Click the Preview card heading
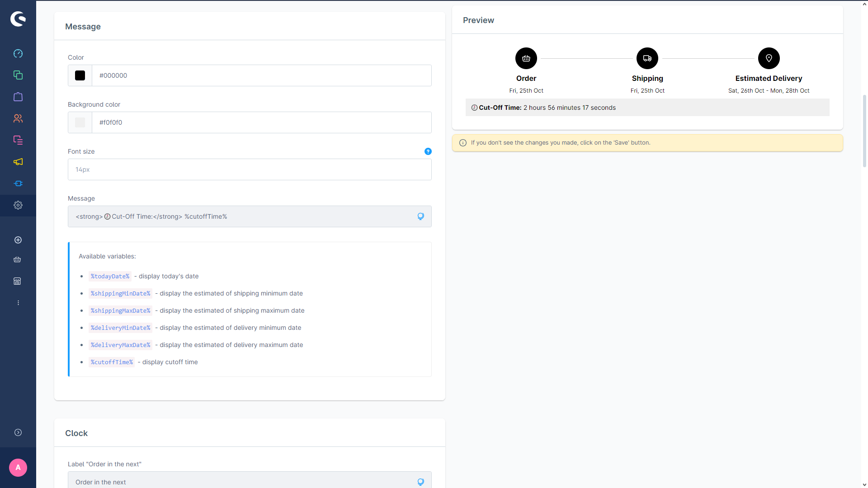 (478, 20)
